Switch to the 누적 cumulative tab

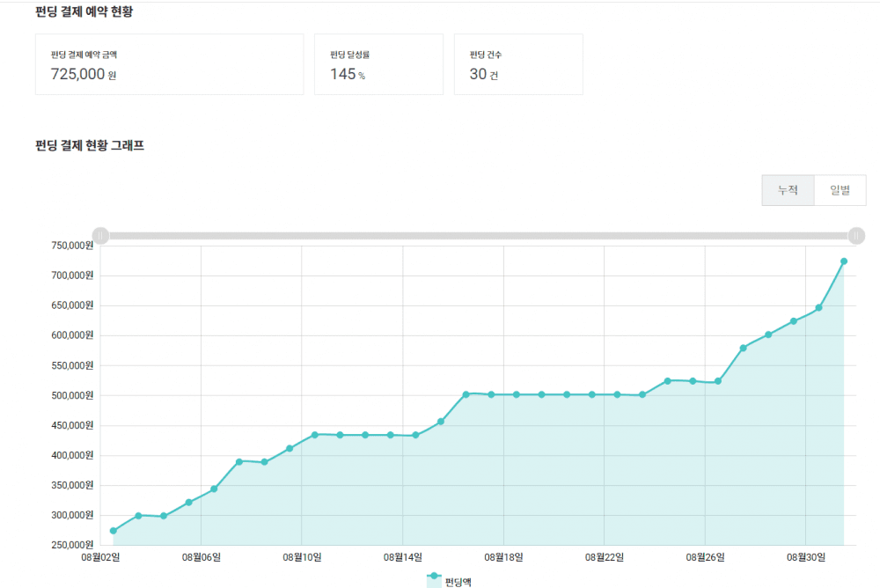tap(788, 190)
